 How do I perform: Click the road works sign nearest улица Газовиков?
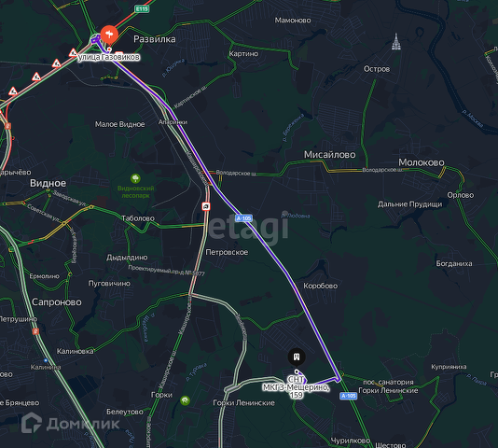(74, 52)
